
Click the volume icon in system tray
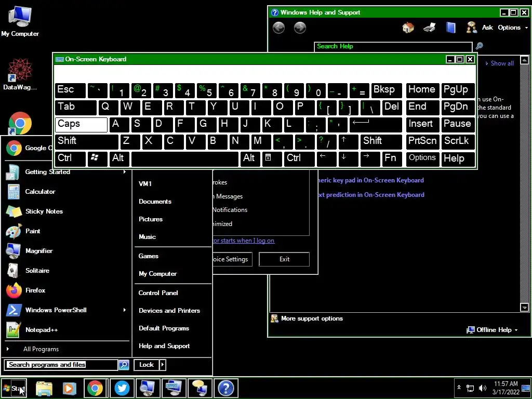coord(482,388)
